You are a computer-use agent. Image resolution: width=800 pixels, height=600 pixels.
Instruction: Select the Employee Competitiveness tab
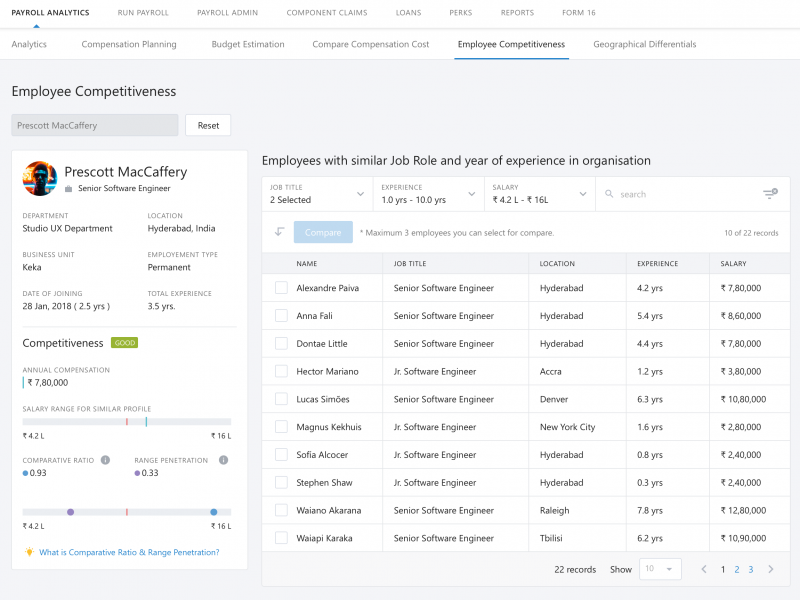click(511, 44)
